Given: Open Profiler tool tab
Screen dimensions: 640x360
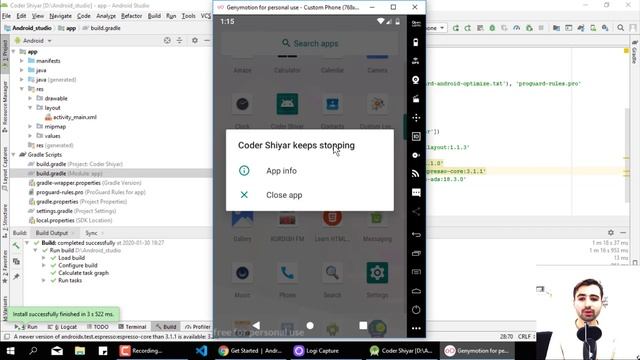Looking at the screenshot, I should click(198, 327).
